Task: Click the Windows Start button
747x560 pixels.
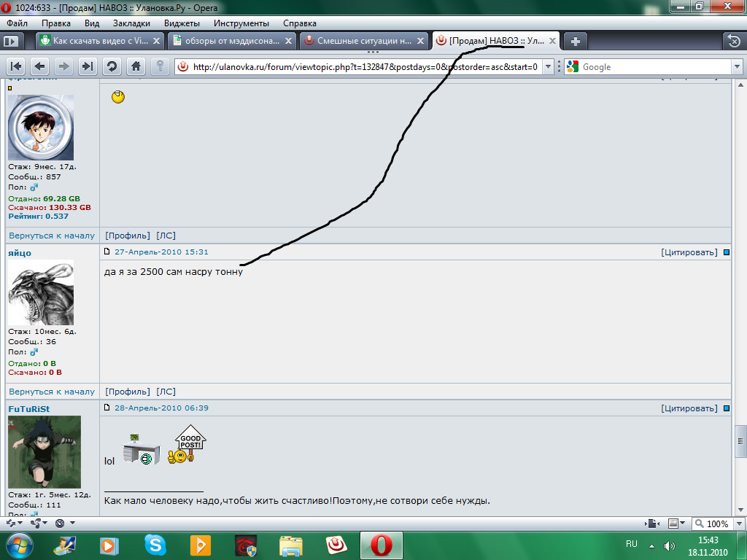Action: (20, 545)
